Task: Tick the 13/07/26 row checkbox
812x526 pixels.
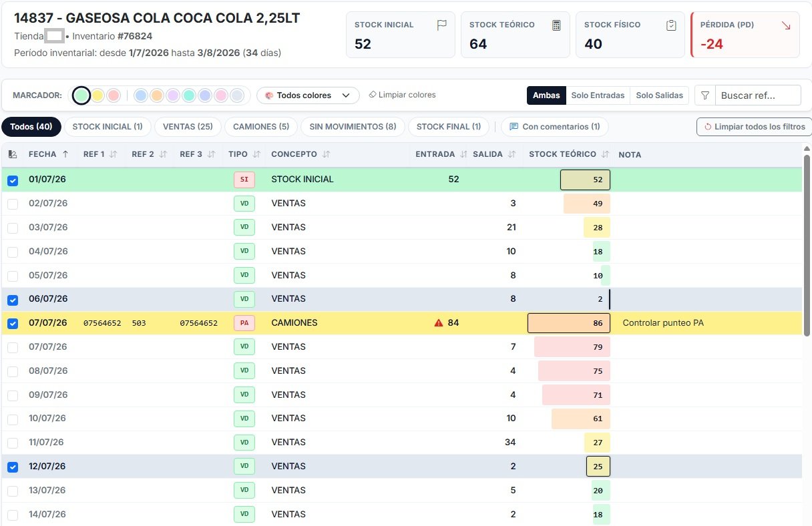Action: (x=13, y=491)
